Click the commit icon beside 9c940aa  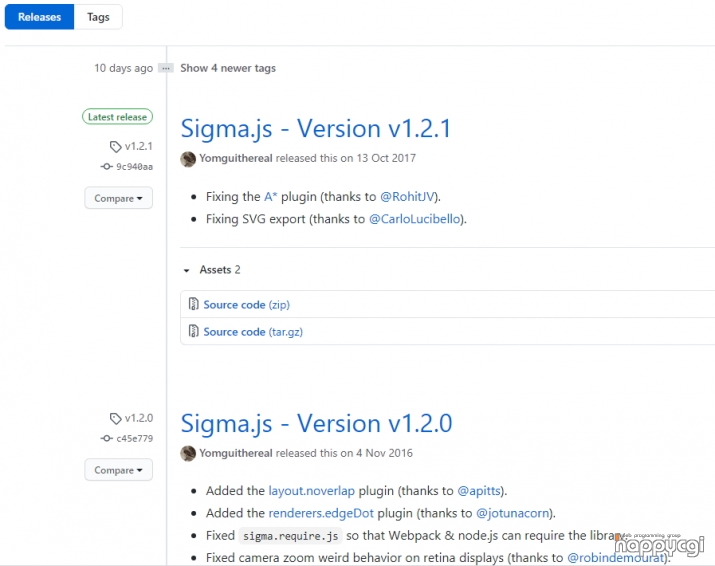click(106, 166)
